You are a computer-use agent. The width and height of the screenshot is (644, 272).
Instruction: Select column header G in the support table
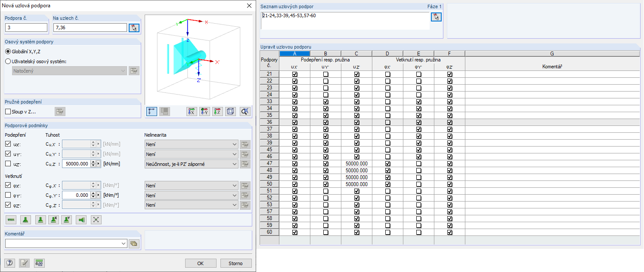tap(552, 54)
